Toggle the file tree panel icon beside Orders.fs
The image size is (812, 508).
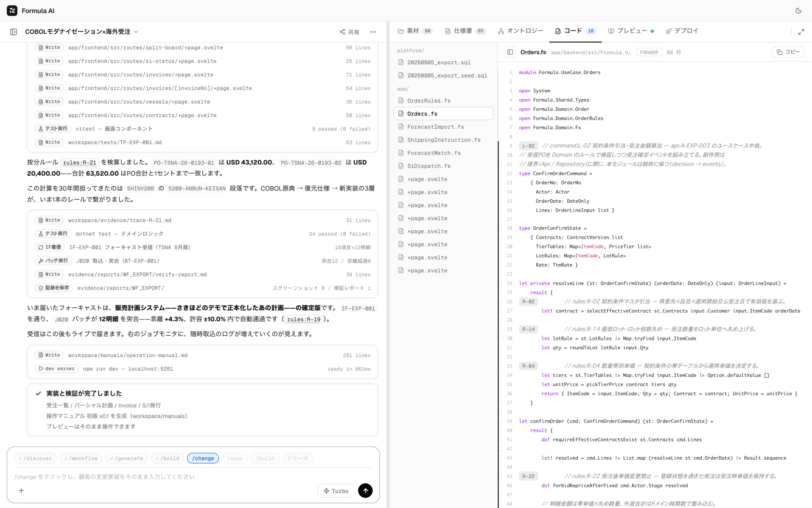click(510, 52)
